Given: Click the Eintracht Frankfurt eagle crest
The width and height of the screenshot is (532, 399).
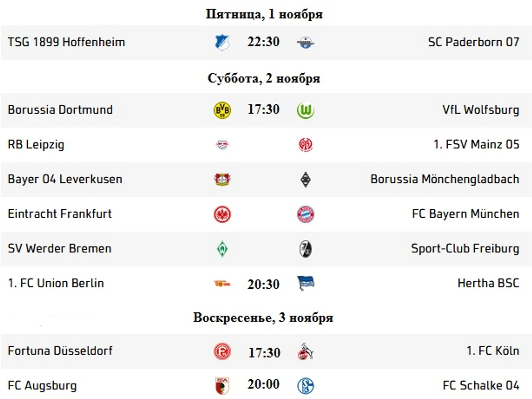Looking at the screenshot, I should [222, 214].
